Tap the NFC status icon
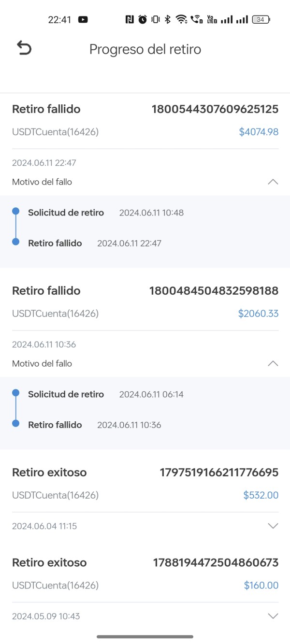 130,19
